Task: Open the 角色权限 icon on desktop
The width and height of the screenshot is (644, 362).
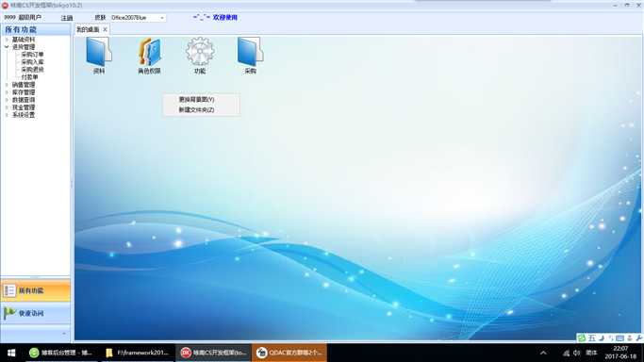Action: coord(150,52)
